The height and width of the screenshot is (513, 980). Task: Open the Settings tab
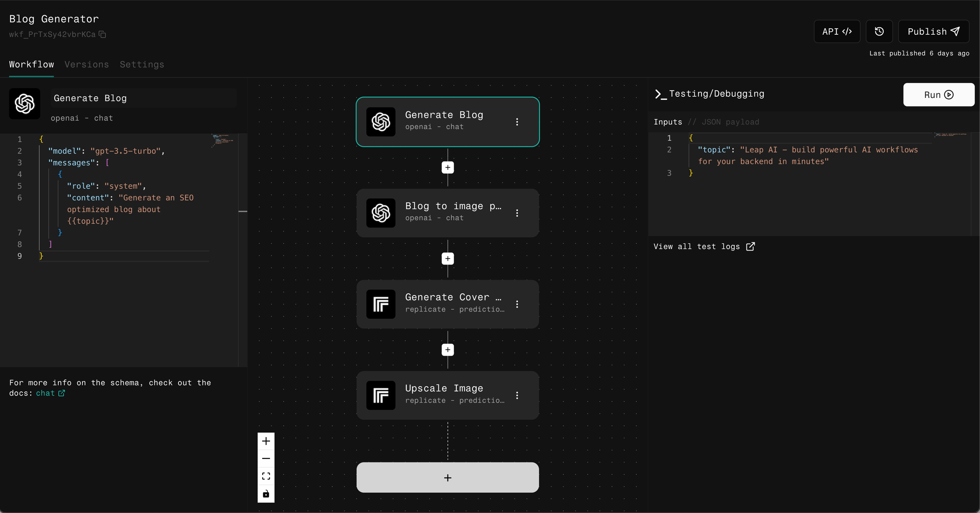pos(142,64)
